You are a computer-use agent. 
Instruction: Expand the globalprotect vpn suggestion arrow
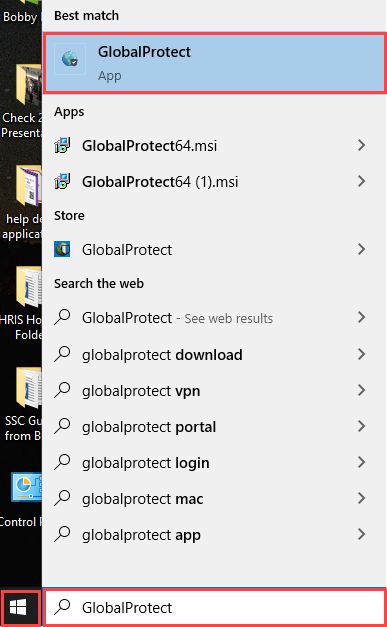point(361,390)
